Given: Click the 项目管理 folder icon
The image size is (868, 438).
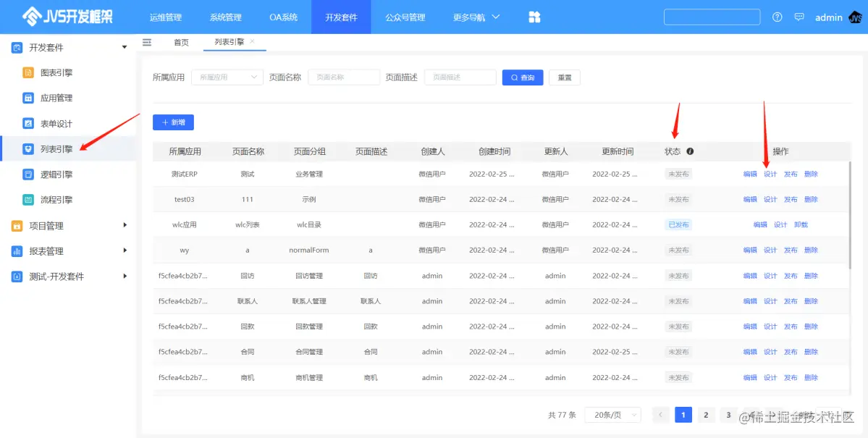Looking at the screenshot, I should tap(17, 226).
